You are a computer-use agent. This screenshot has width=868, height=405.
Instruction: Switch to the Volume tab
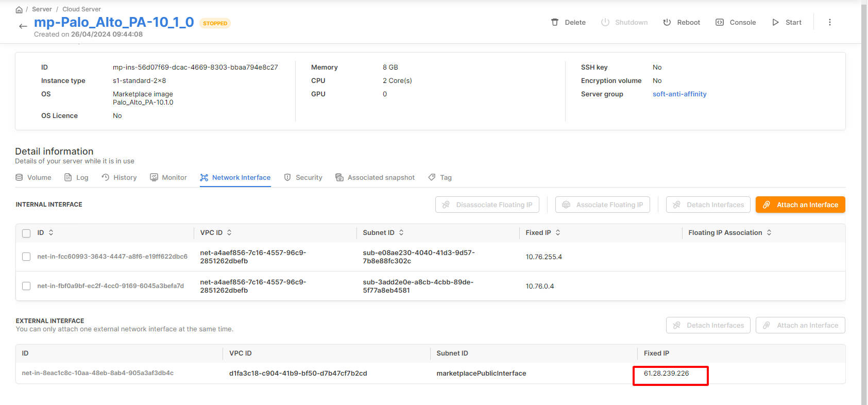tap(33, 177)
